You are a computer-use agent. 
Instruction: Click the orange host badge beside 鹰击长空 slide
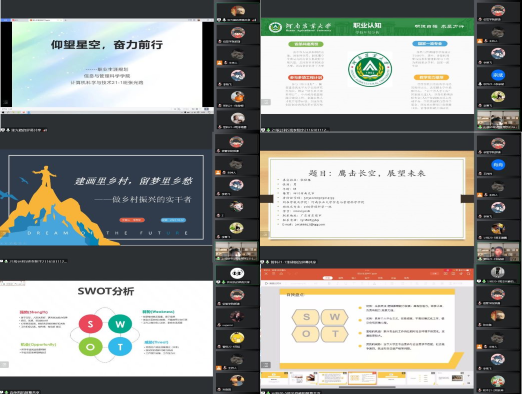point(479,194)
